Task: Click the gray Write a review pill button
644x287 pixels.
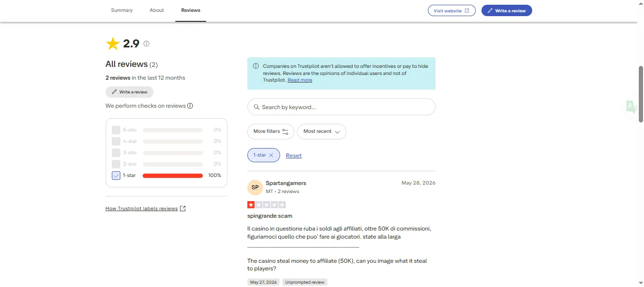Action: coord(129,92)
